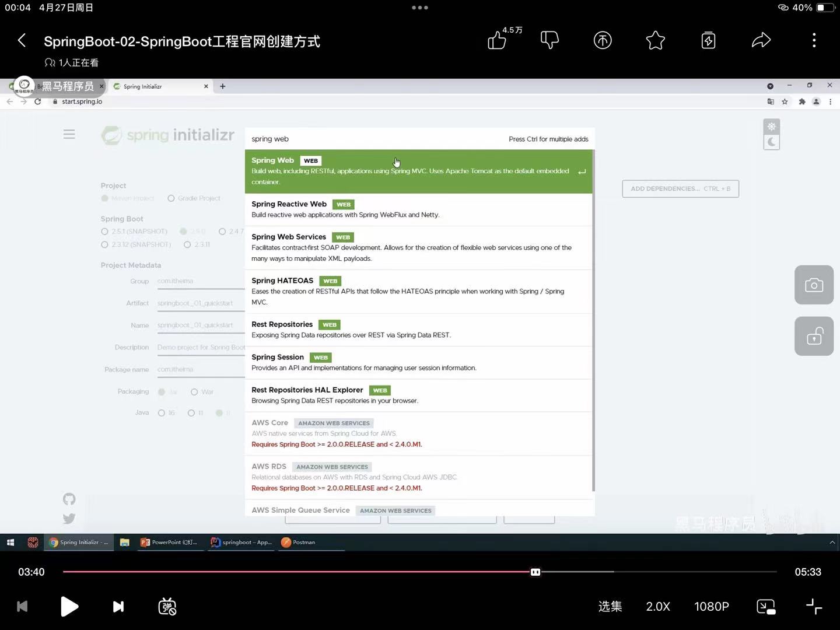Switch to dark theme moon icon
This screenshot has height=630, width=840.
(772, 142)
